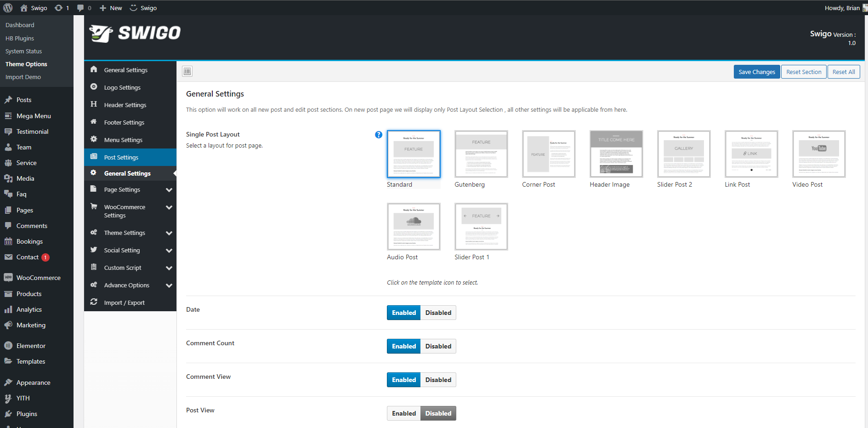
Task: Click the WordPress logo icon in admin bar
Action: click(8, 8)
